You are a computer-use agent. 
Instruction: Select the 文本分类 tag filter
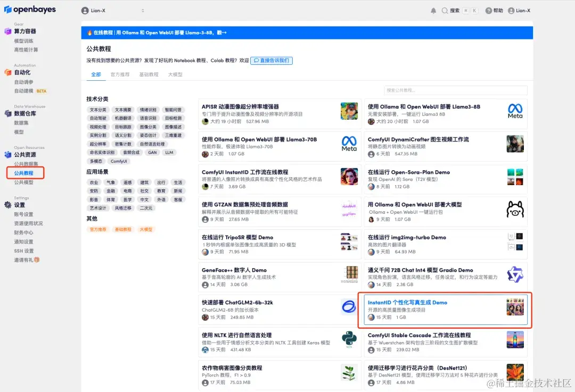(x=98, y=110)
